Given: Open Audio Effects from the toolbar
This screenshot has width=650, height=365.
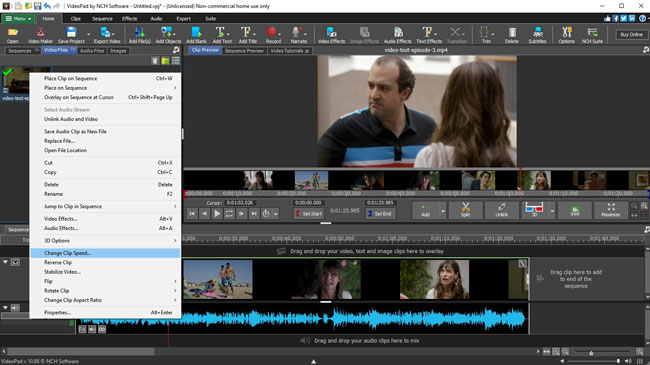Looking at the screenshot, I should (398, 35).
